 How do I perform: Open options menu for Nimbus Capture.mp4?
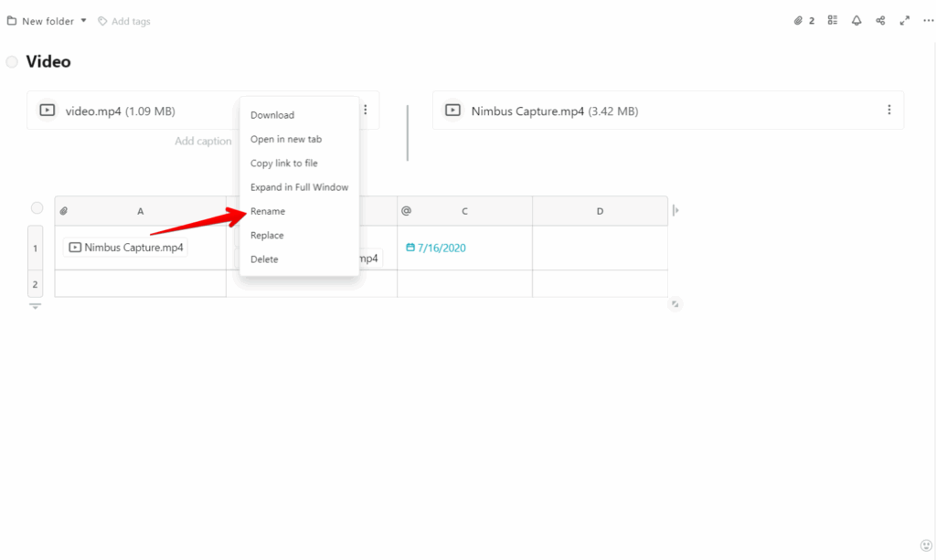(888, 111)
